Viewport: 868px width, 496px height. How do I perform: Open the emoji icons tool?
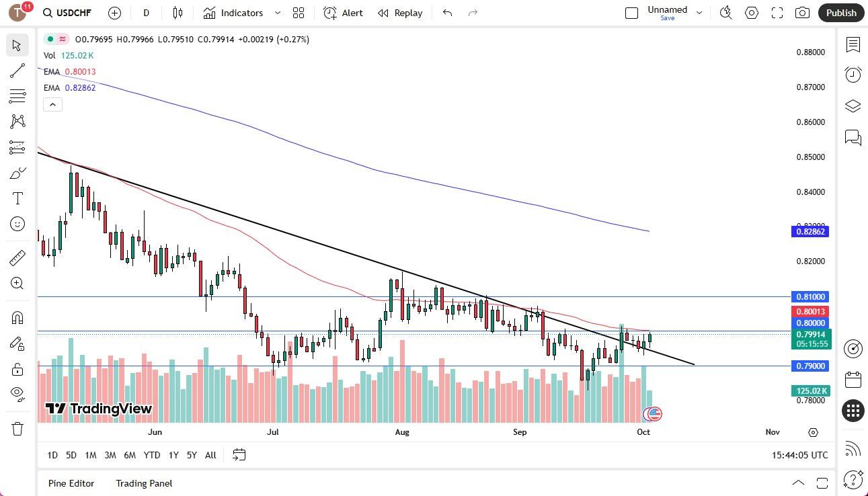coord(17,224)
